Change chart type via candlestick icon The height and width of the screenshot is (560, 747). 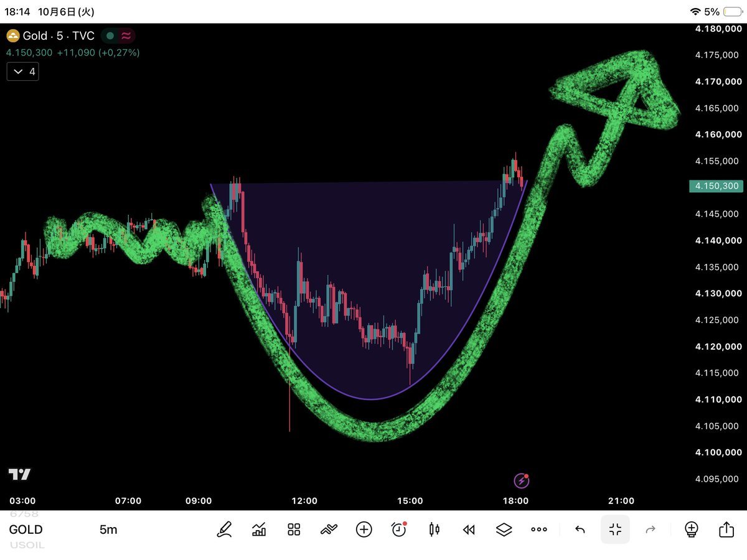tap(434, 530)
